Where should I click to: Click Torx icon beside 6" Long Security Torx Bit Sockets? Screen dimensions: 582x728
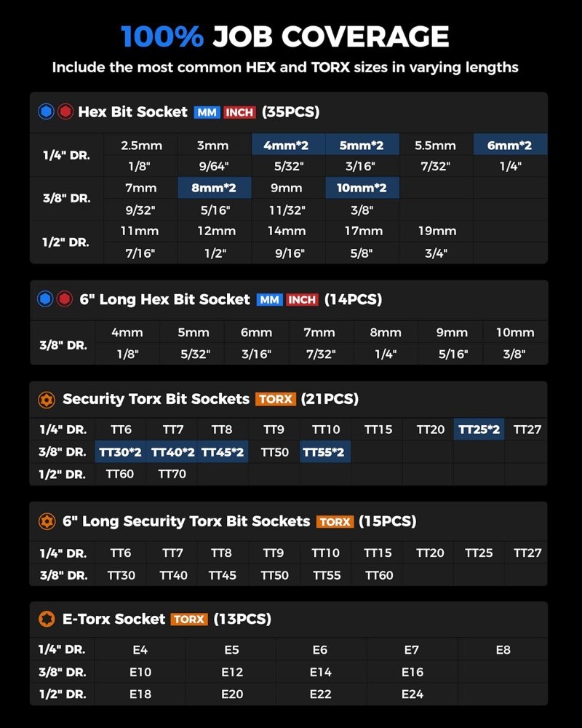tap(47, 521)
